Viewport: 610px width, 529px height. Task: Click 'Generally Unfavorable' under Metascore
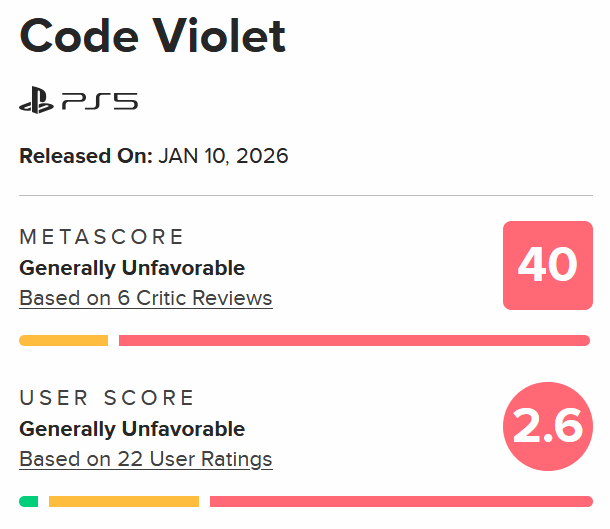click(x=132, y=268)
